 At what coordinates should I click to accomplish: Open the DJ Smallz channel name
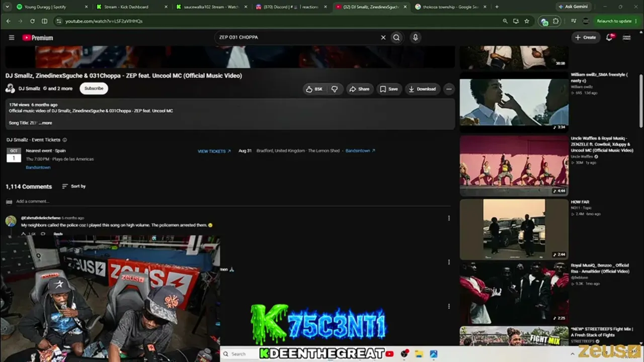(x=29, y=88)
